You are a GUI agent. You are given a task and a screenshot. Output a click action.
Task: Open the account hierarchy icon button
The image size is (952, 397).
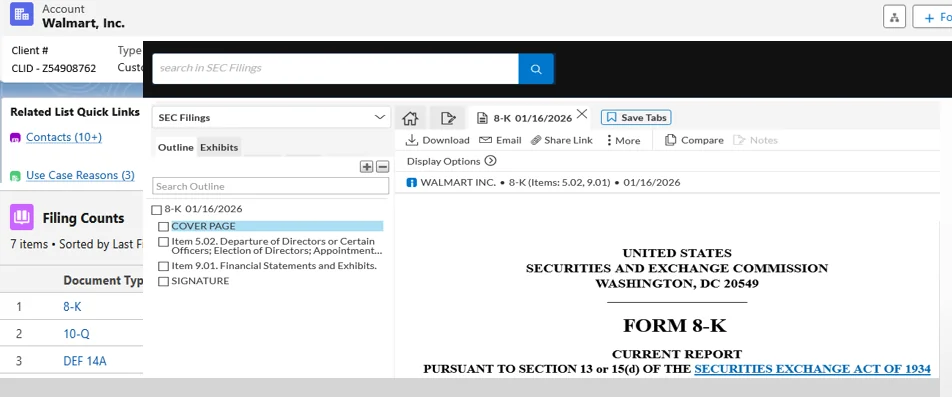coord(894,17)
